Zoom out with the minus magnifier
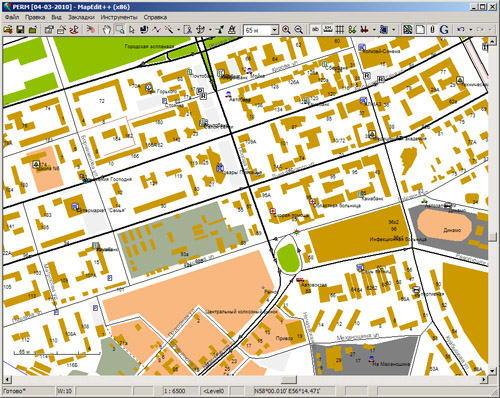500x398 pixels. (x=299, y=30)
